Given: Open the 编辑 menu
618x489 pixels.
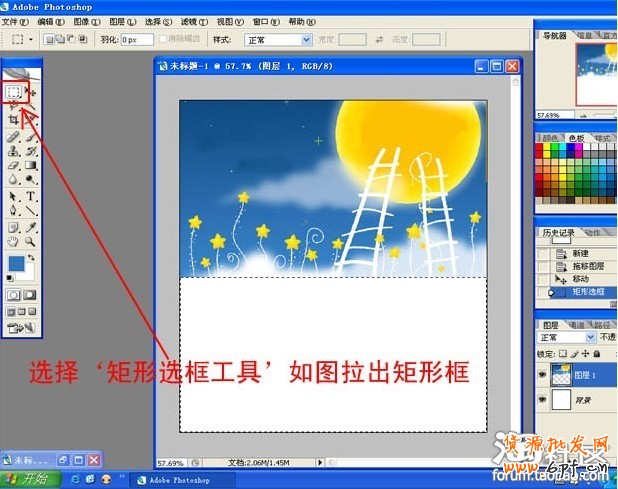Looking at the screenshot, I should [x=51, y=22].
